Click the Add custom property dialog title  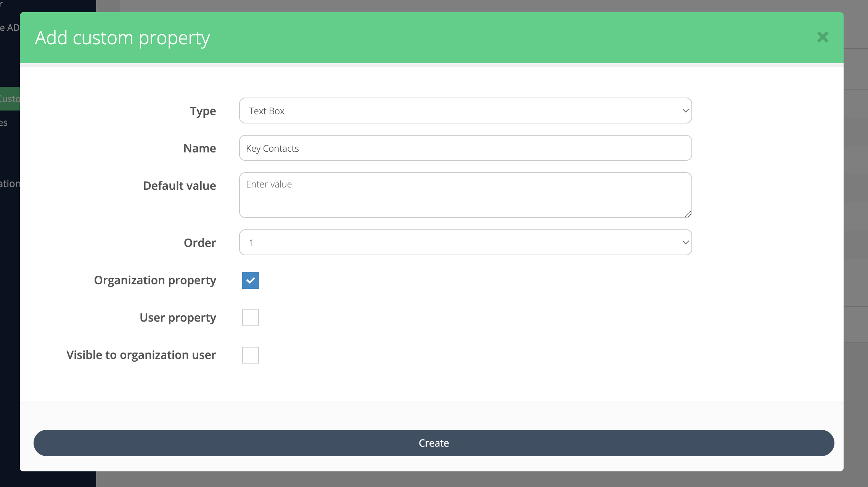click(122, 38)
